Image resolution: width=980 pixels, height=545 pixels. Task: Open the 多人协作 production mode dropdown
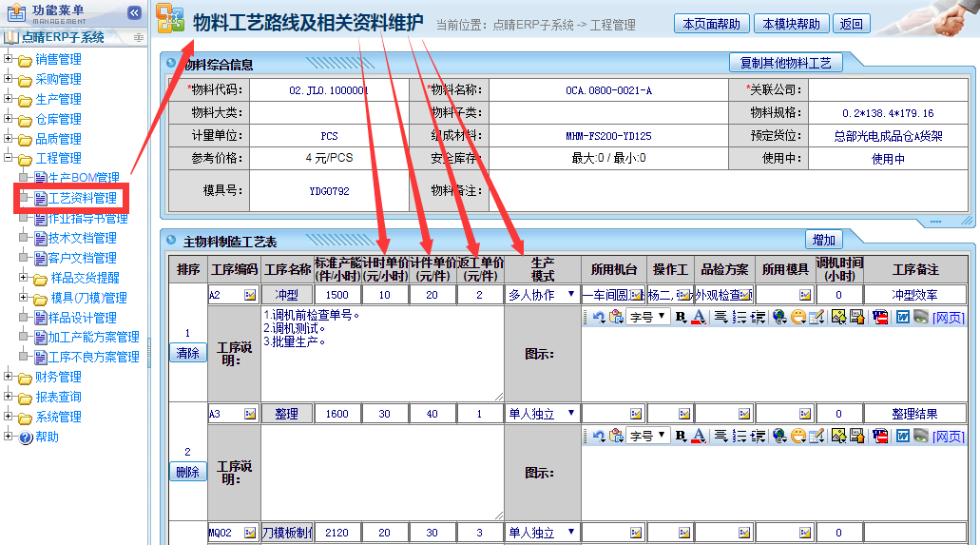click(542, 295)
